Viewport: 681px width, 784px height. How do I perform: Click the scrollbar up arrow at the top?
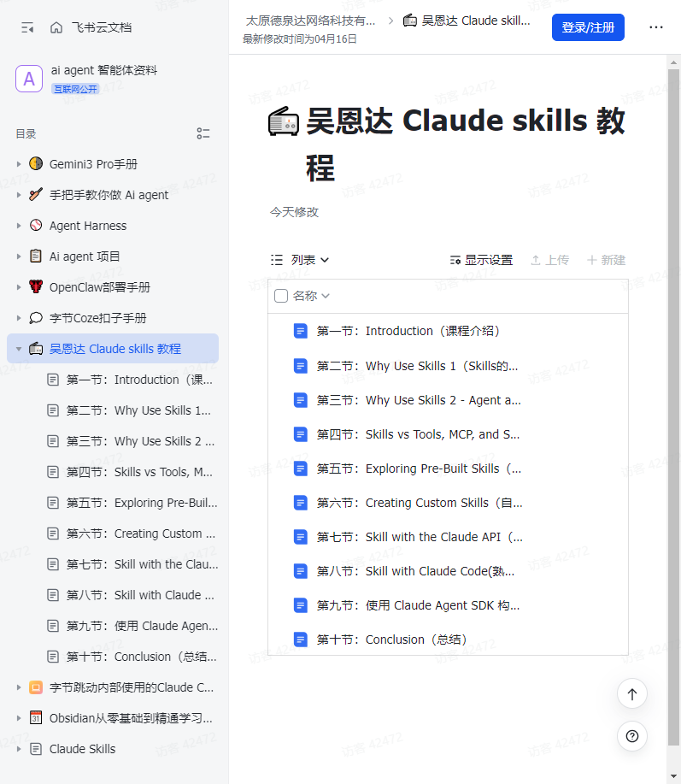tap(673, 62)
